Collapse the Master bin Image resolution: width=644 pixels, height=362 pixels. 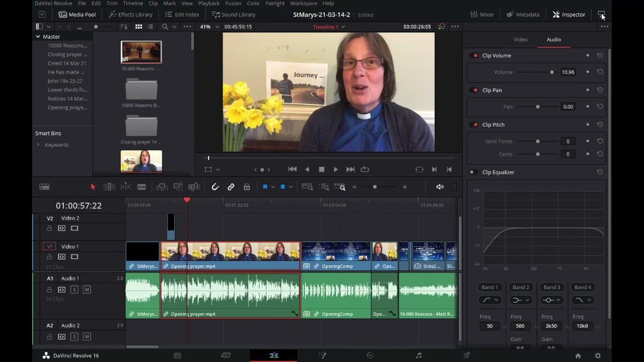coord(38,37)
